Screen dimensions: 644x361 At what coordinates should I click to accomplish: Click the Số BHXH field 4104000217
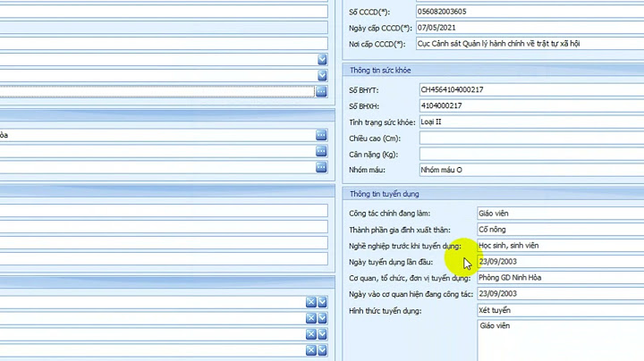531,105
